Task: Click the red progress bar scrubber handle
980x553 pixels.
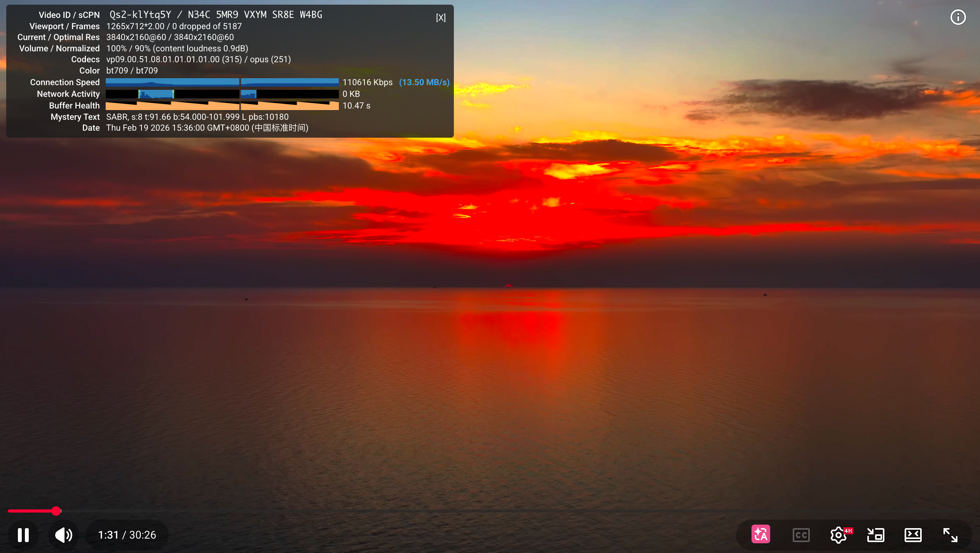Action: 56,511
